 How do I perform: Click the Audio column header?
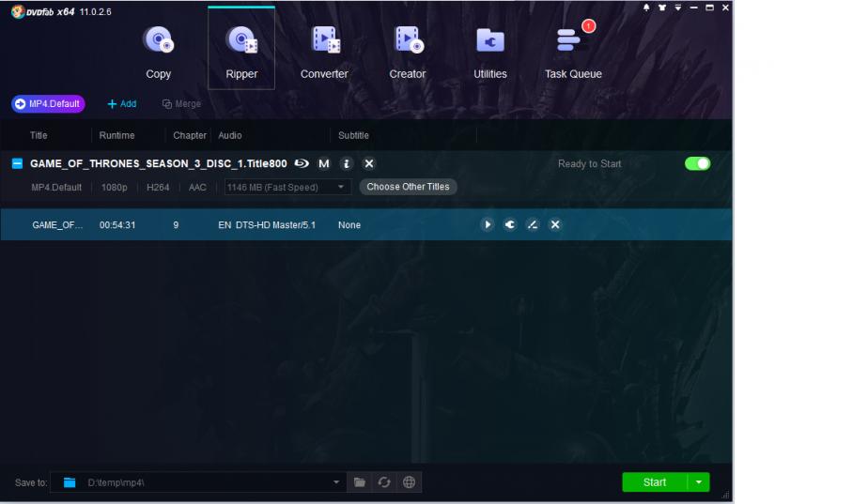pos(230,135)
